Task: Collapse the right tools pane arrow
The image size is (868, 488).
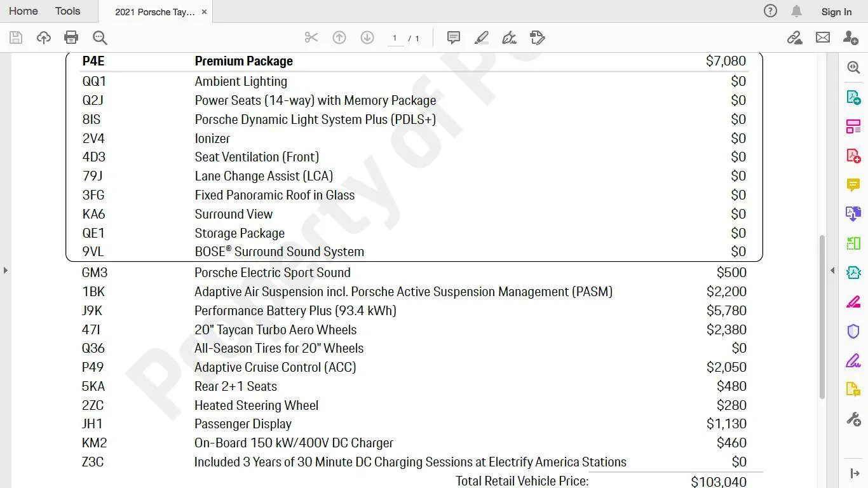Action: coord(832,270)
